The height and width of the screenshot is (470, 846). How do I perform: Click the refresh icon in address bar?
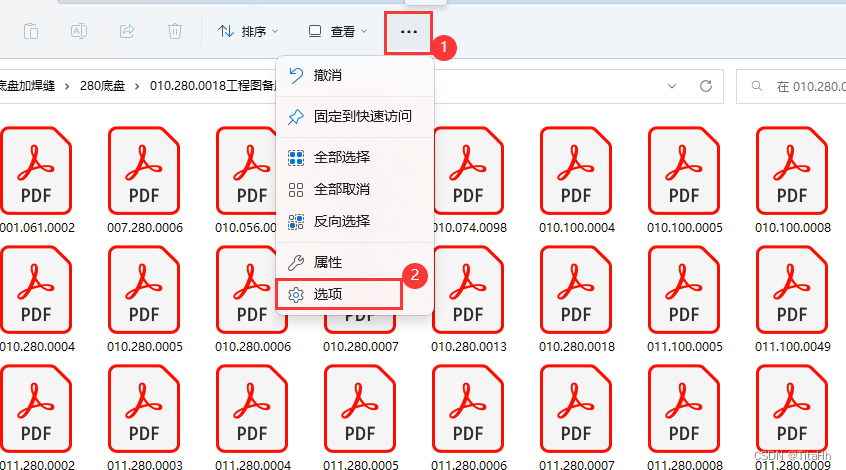click(x=706, y=86)
